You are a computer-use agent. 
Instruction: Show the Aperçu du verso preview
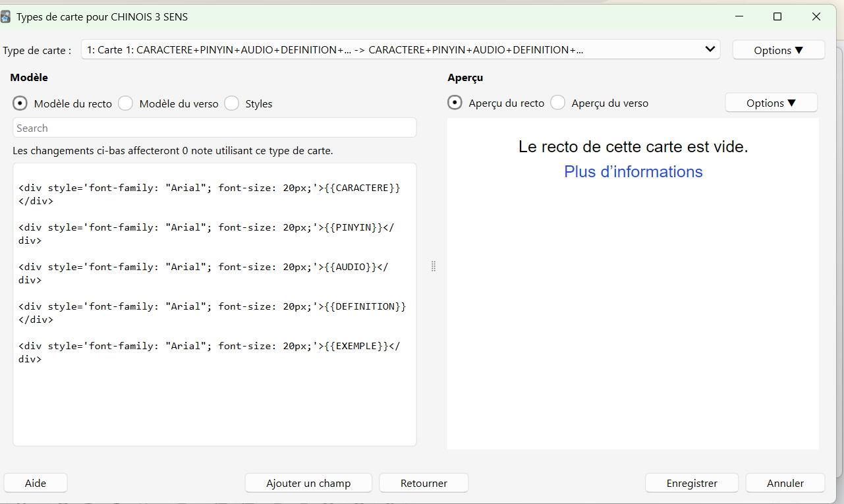pos(558,103)
